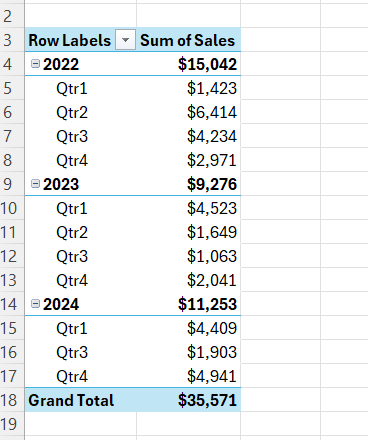Select row 9 via its row header
368x440 pixels.
[x=12, y=184]
